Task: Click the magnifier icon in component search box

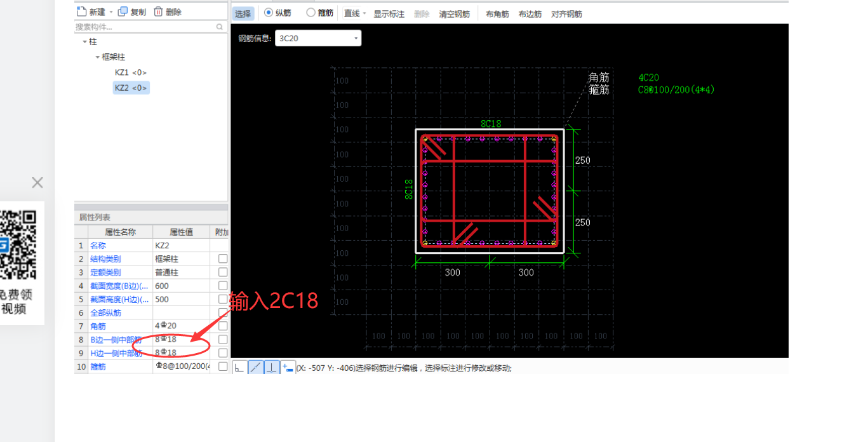Action: (x=220, y=27)
